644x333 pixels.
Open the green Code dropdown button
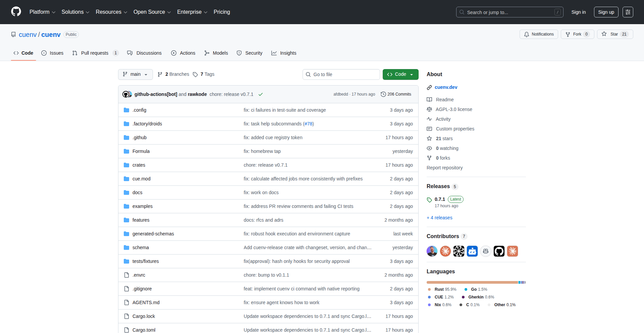click(x=400, y=74)
